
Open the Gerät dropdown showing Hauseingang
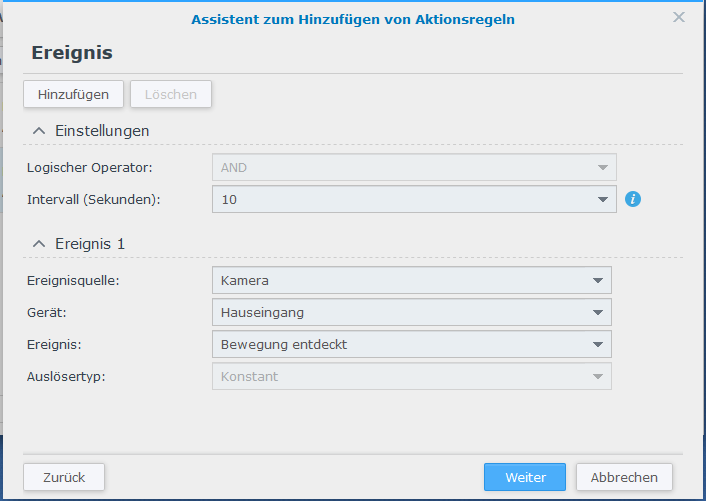(412, 312)
